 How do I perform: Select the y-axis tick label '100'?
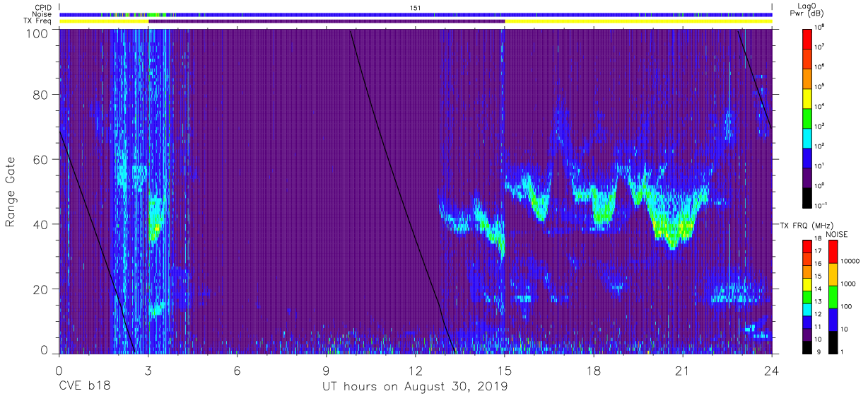pyautogui.click(x=38, y=33)
